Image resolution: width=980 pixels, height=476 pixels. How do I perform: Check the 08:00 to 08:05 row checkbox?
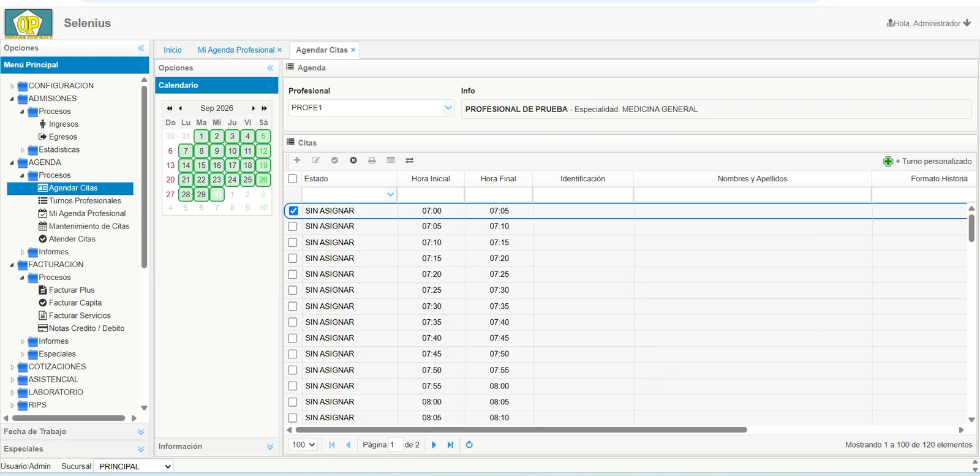[293, 402]
